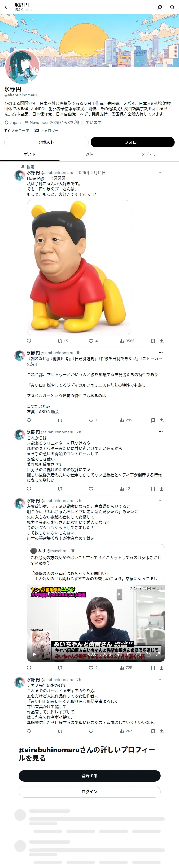
Task: Play the embedded みいちゃん video
Action: tap(34, 654)
